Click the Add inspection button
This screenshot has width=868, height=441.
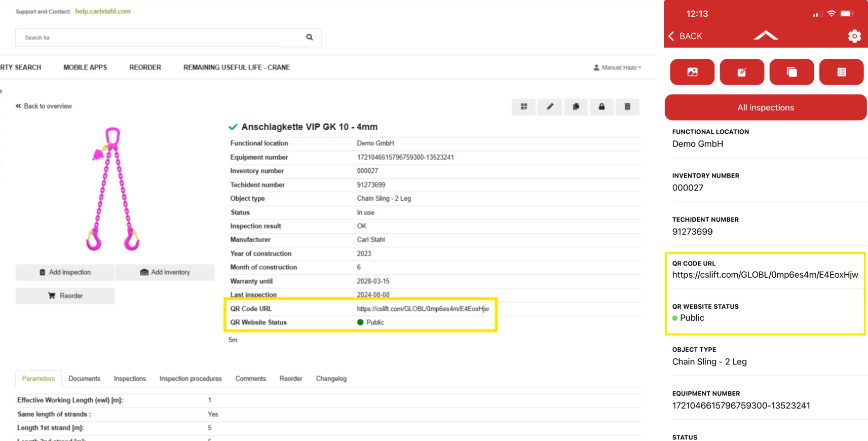[65, 272]
